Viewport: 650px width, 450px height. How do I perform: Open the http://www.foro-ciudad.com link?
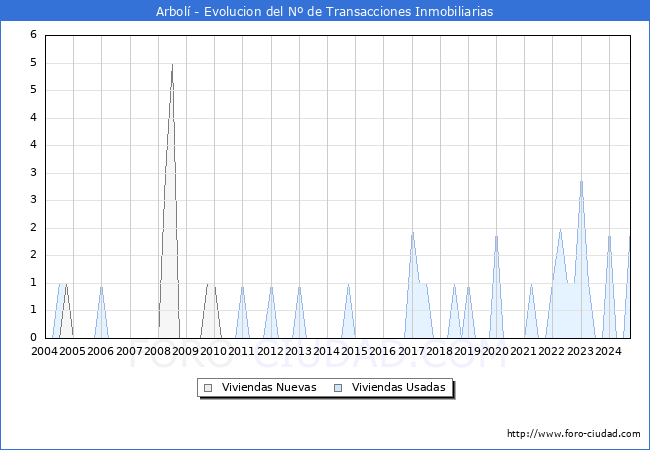[x=574, y=433]
